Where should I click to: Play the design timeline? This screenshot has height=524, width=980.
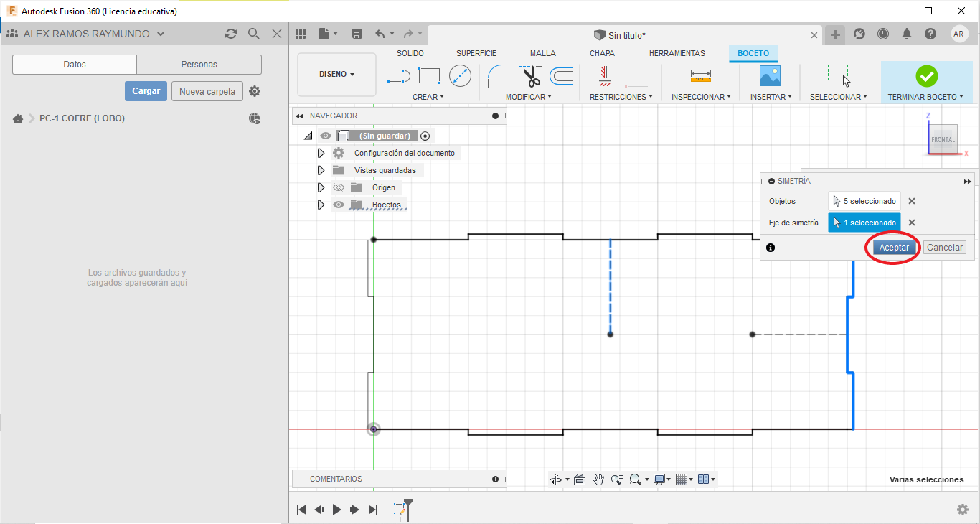tap(337, 510)
